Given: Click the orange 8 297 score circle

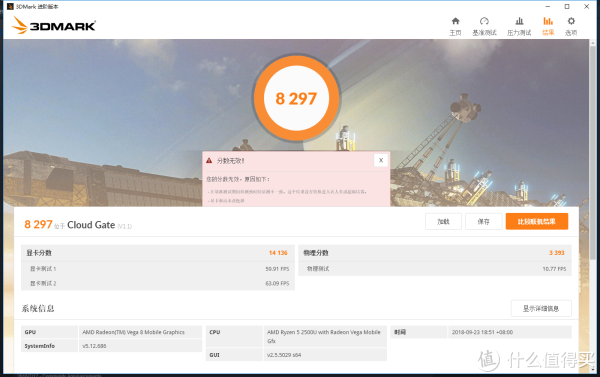Looking at the screenshot, I should coord(296,98).
